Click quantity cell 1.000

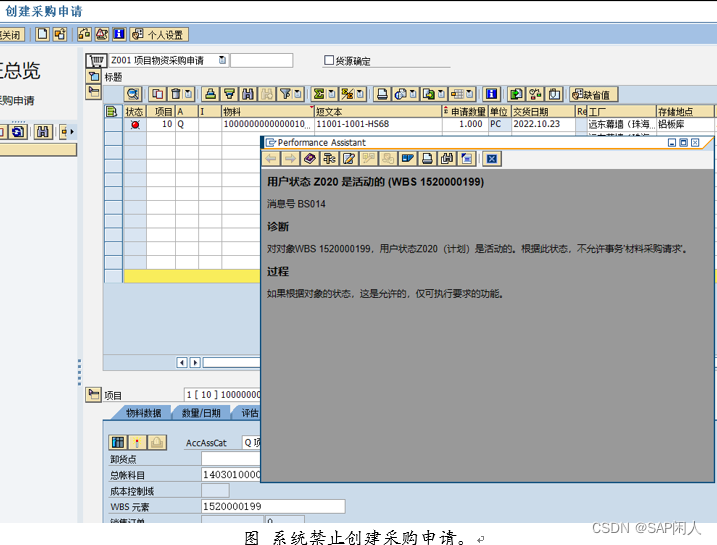pyautogui.click(x=466, y=124)
